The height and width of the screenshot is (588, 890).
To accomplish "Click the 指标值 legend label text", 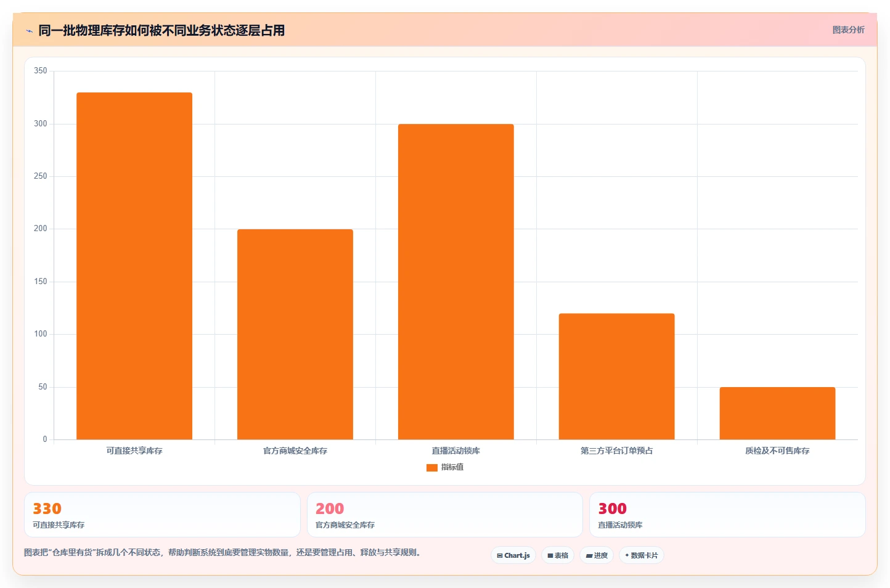I will (x=452, y=467).
